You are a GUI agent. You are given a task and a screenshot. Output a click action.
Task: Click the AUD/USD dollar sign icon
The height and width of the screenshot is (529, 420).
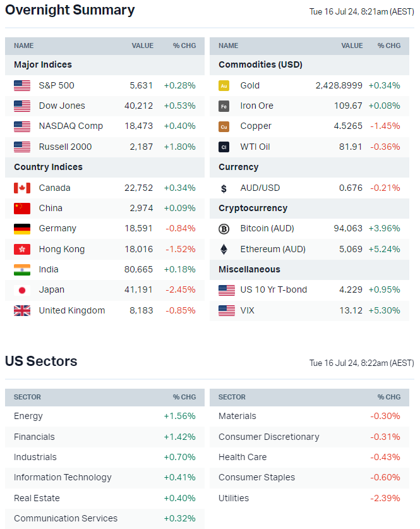pyautogui.click(x=224, y=188)
